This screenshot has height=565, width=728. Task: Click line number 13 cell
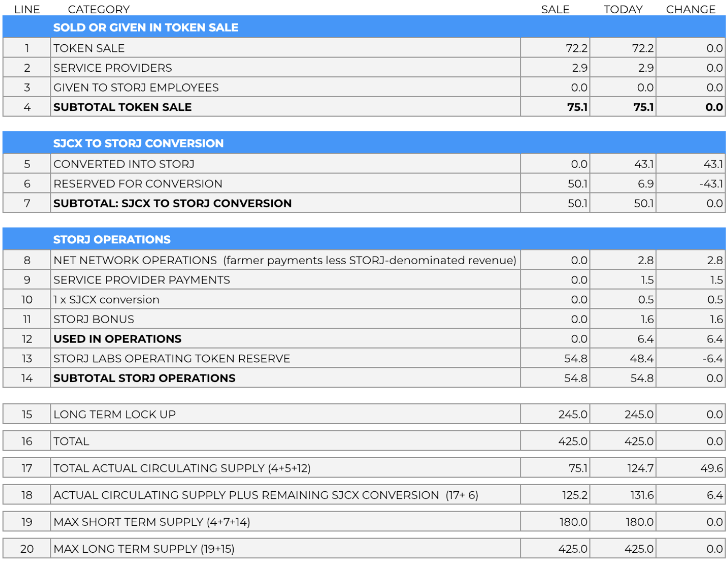(x=27, y=359)
